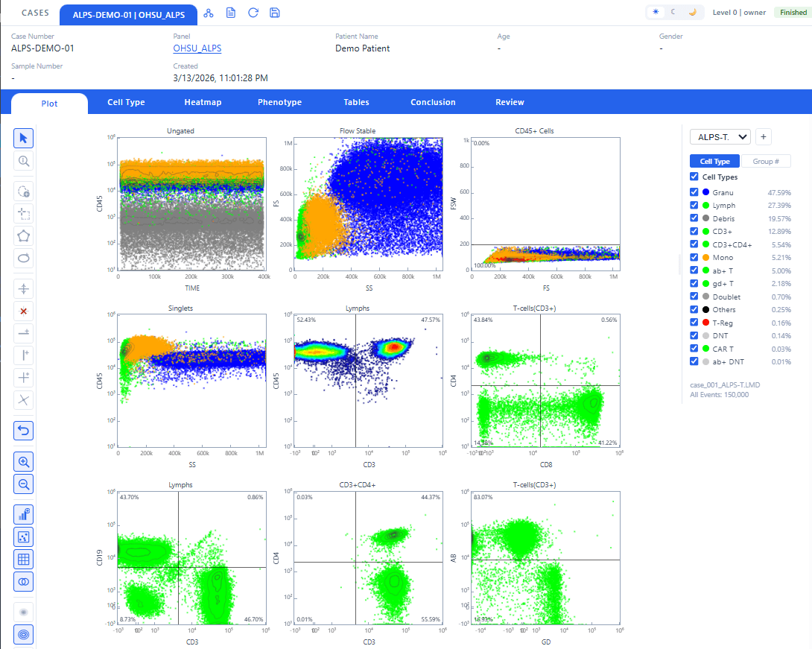Screen dimensions: 812x649
Task: Switch to dark theme moon icon
Action: click(x=692, y=12)
